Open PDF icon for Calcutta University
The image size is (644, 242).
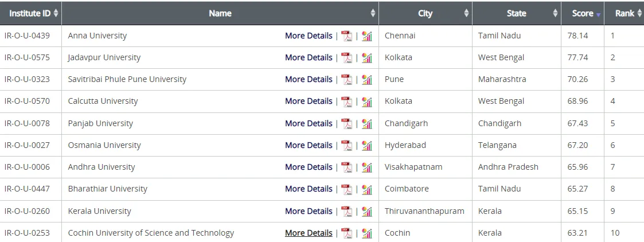click(x=346, y=102)
